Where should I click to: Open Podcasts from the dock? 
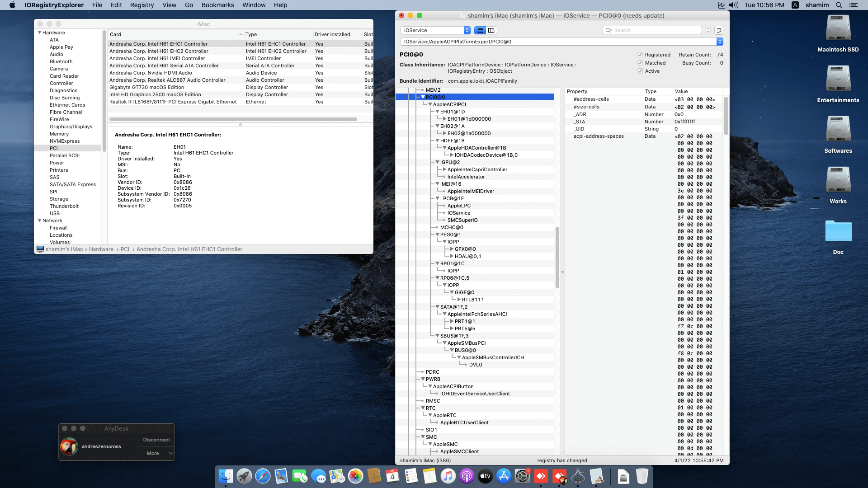pyautogui.click(x=467, y=476)
